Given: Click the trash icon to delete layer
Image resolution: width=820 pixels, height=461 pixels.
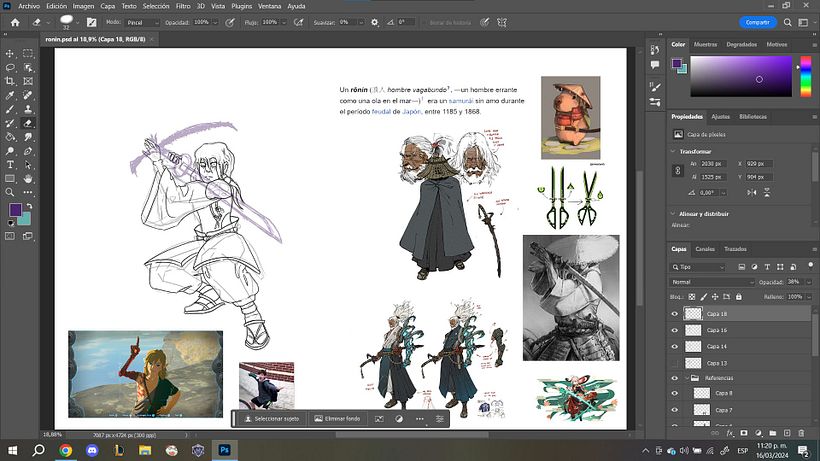Looking at the screenshot, I should point(801,433).
